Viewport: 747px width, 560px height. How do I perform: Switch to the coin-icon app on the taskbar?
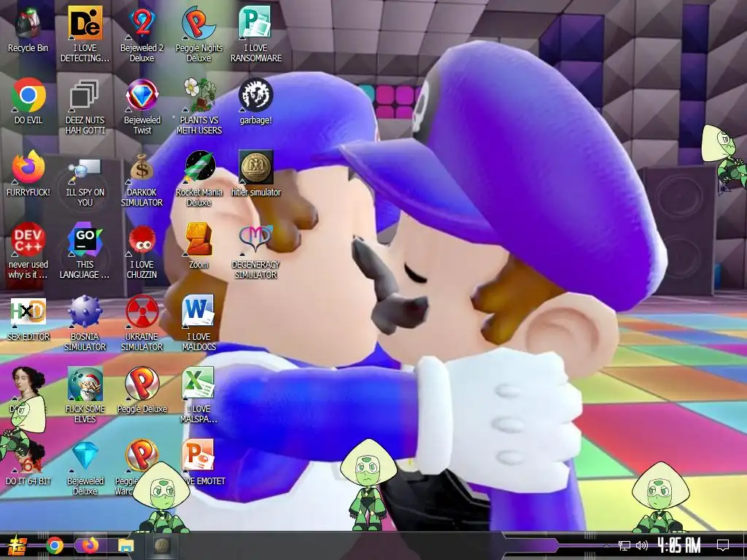pos(162,545)
